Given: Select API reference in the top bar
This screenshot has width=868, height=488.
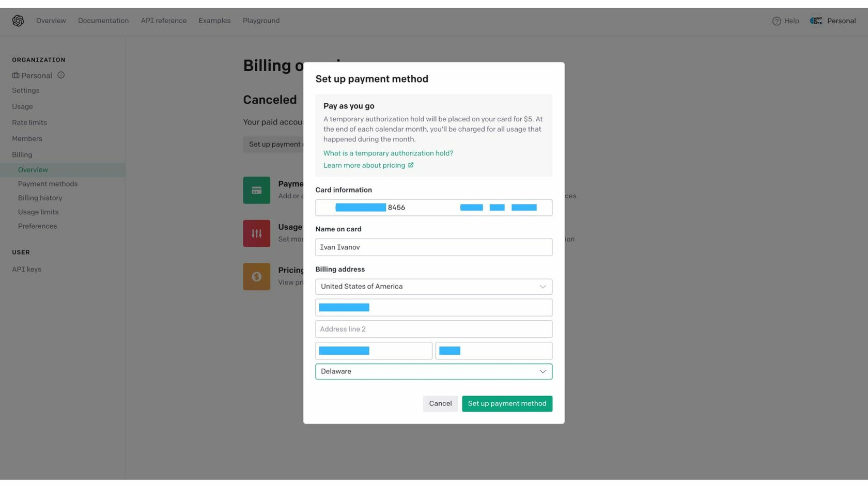Looking at the screenshot, I should [x=163, y=21].
